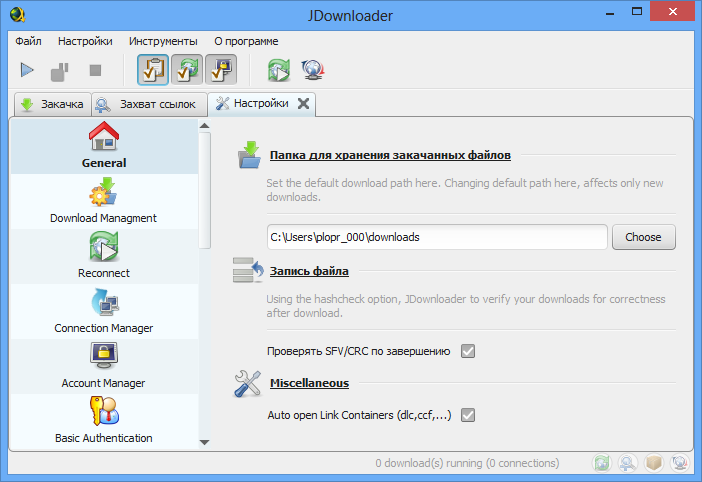Click the 'Set the default download path here' description
The image size is (702, 482).
[465, 190]
